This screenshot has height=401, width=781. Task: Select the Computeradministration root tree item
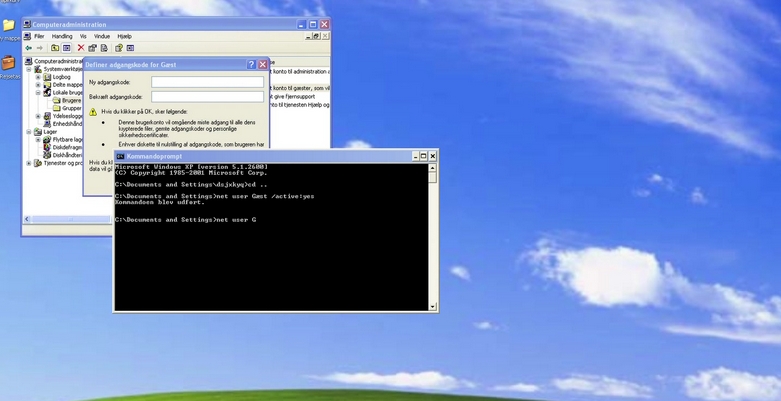pos(58,61)
